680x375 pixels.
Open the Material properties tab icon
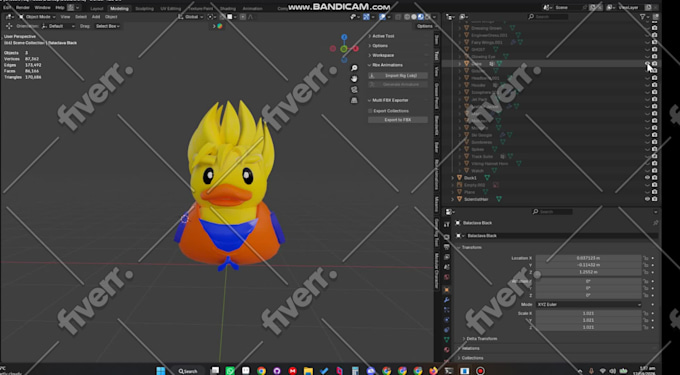447,349
